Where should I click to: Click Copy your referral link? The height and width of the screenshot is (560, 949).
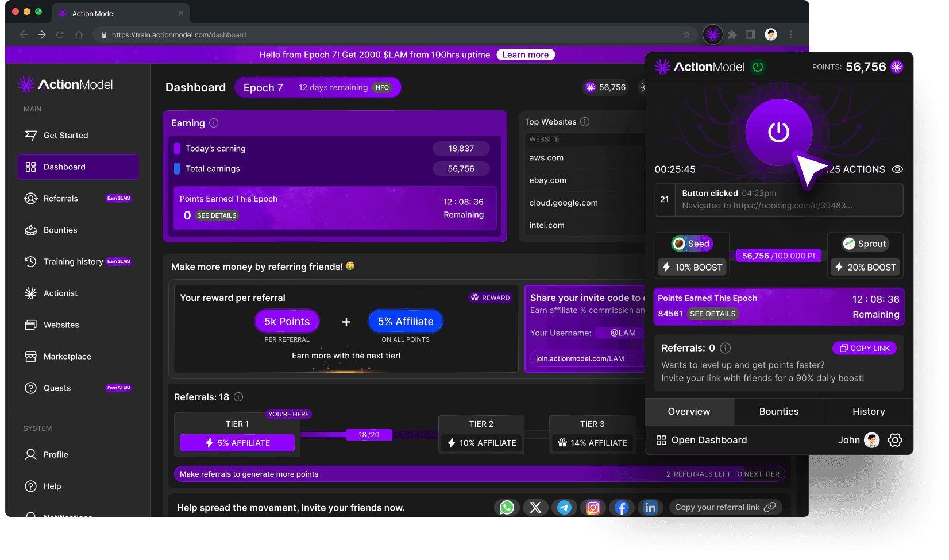click(726, 507)
